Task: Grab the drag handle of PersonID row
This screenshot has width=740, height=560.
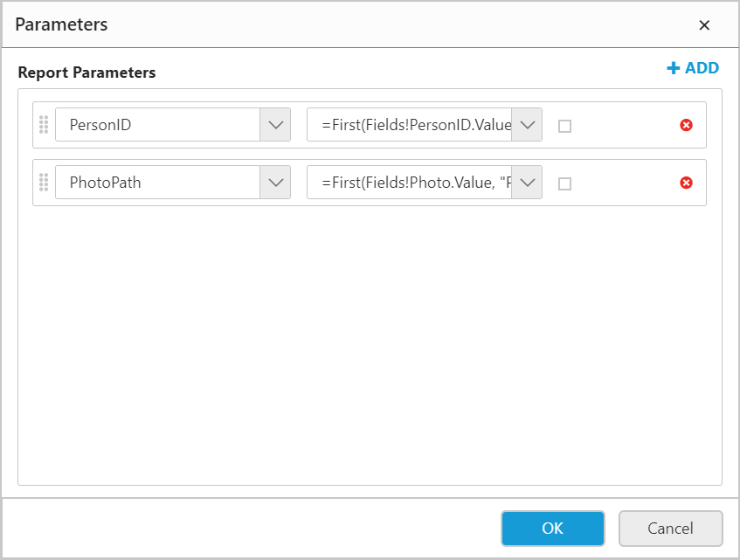Action: (44, 125)
